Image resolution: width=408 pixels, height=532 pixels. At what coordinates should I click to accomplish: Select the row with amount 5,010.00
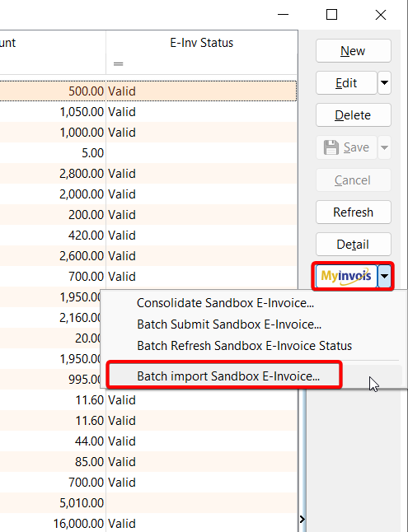[148, 502]
